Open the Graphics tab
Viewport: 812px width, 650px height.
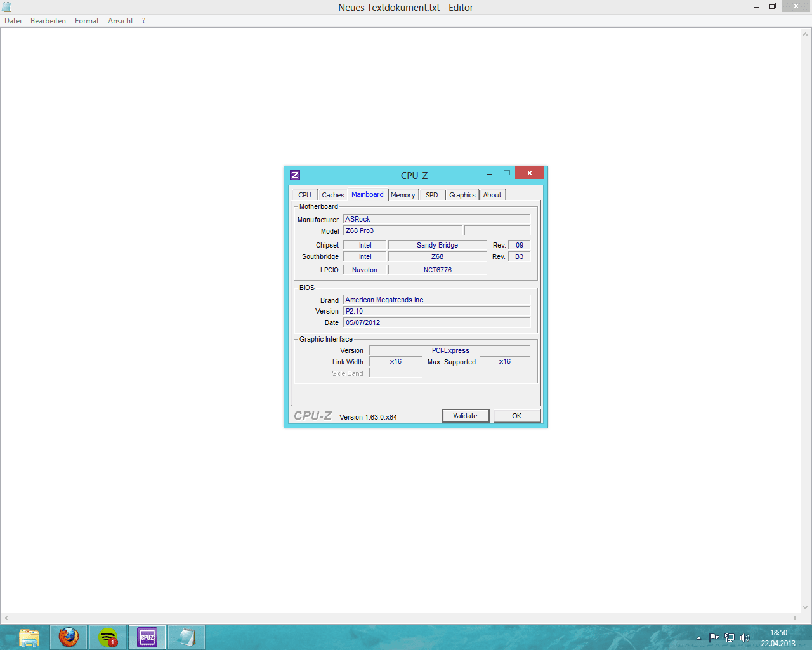[x=462, y=195]
